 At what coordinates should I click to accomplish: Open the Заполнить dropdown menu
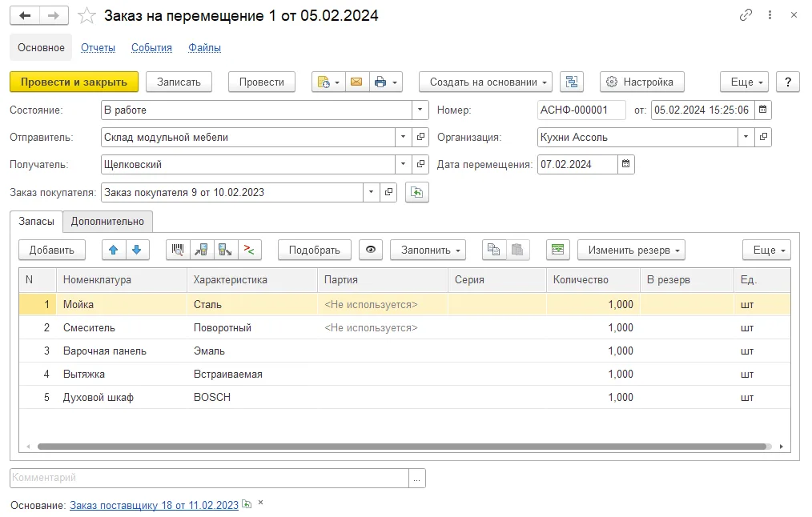tap(428, 250)
